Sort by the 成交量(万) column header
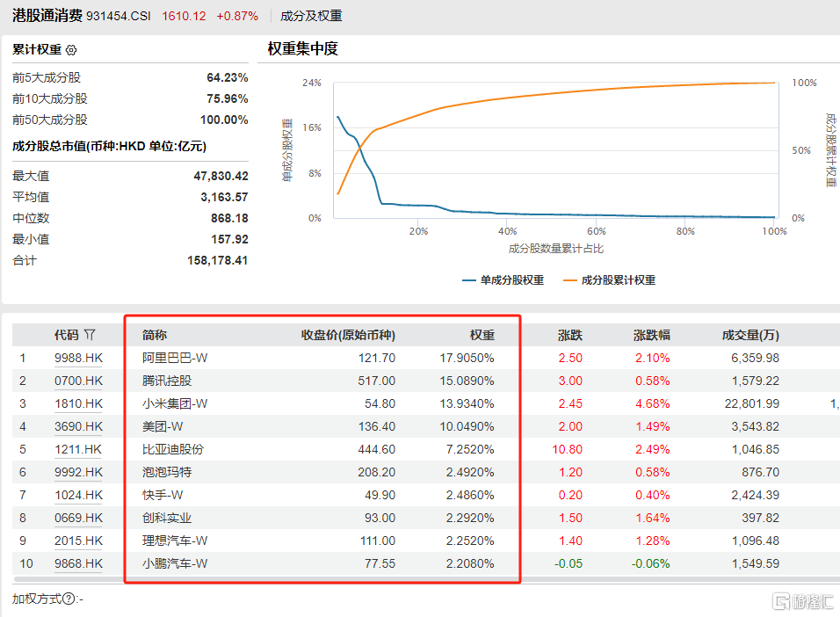This screenshot has height=617, width=840. tap(750, 335)
